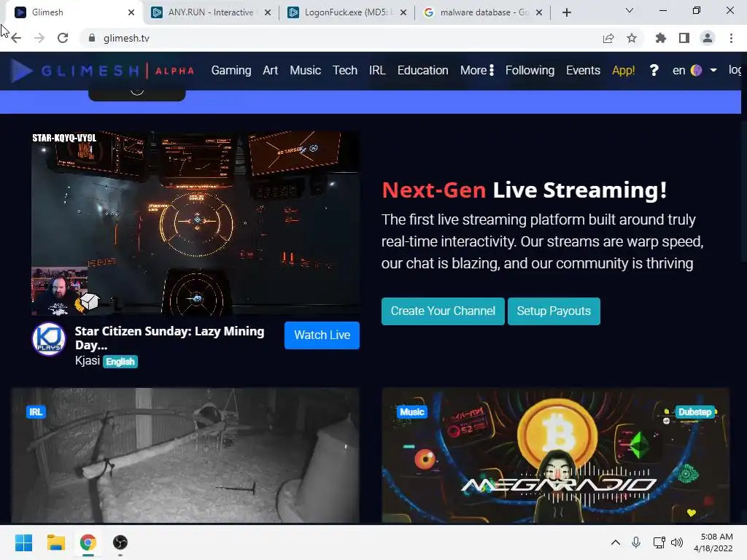Open the MegaRadio music stream thumbnail
This screenshot has width=747, height=560.
pyautogui.click(x=555, y=455)
